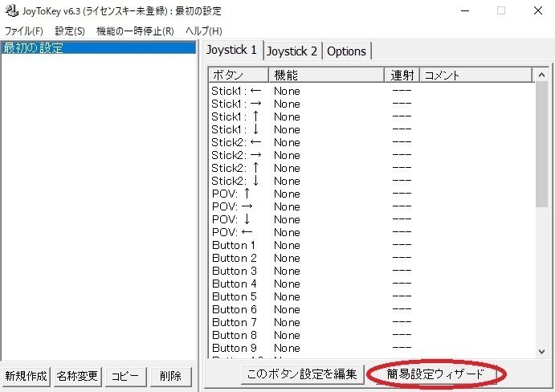Select the Button 3 row
The image size is (555, 392).
371,271
